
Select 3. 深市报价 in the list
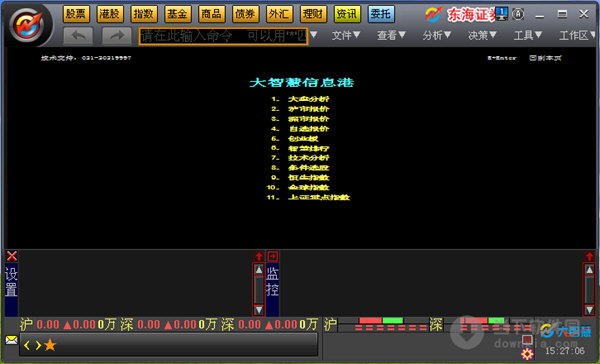[300, 119]
